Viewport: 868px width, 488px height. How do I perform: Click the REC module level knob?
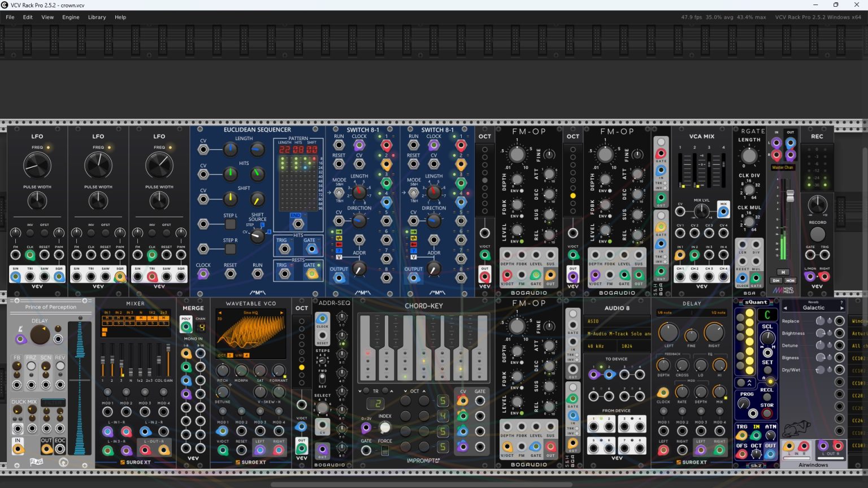tap(817, 204)
